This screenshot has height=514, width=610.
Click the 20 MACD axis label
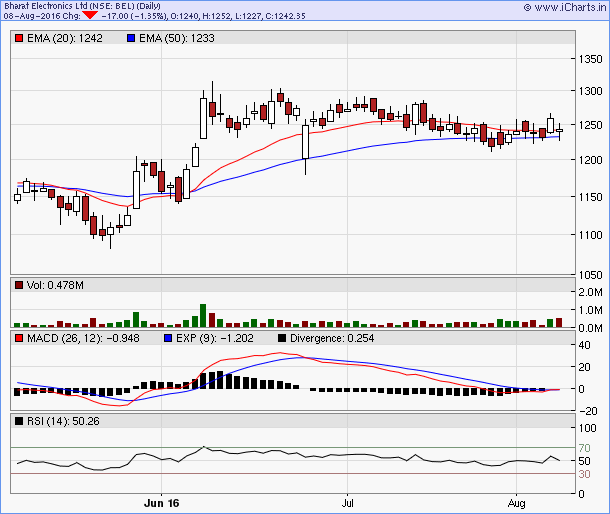pyautogui.click(x=584, y=367)
